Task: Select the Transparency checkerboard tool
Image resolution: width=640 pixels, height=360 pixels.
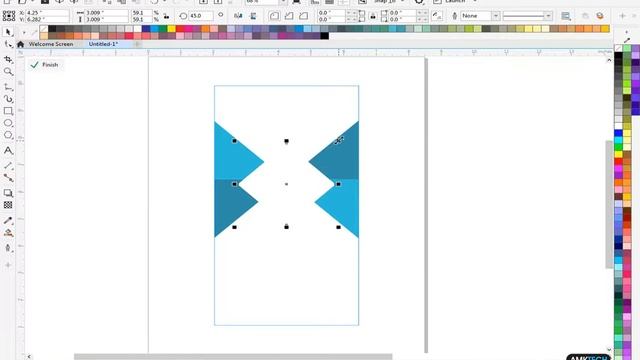Action: pyautogui.click(x=8, y=205)
